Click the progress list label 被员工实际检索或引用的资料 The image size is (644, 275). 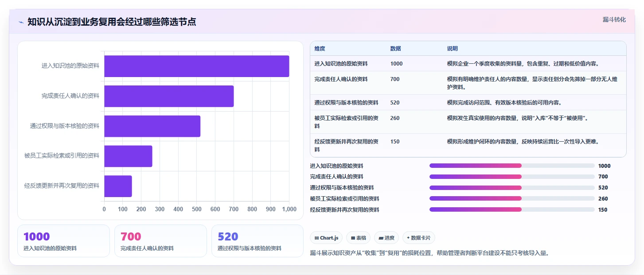click(344, 199)
